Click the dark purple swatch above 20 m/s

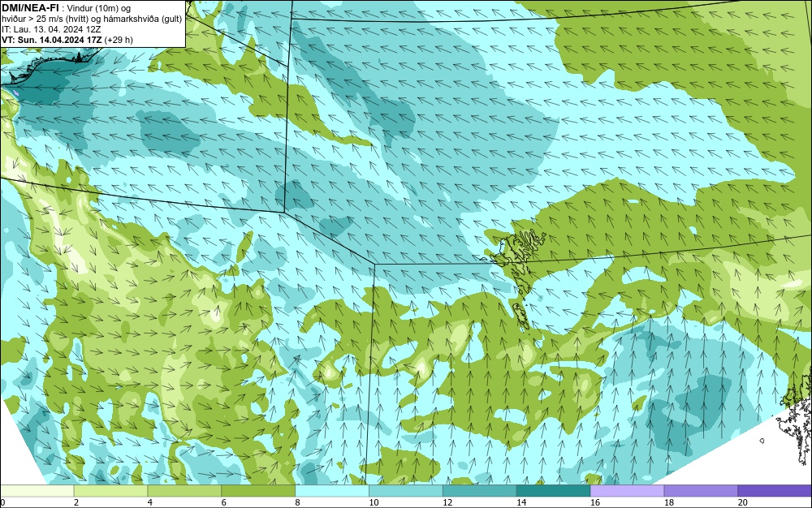(775, 491)
